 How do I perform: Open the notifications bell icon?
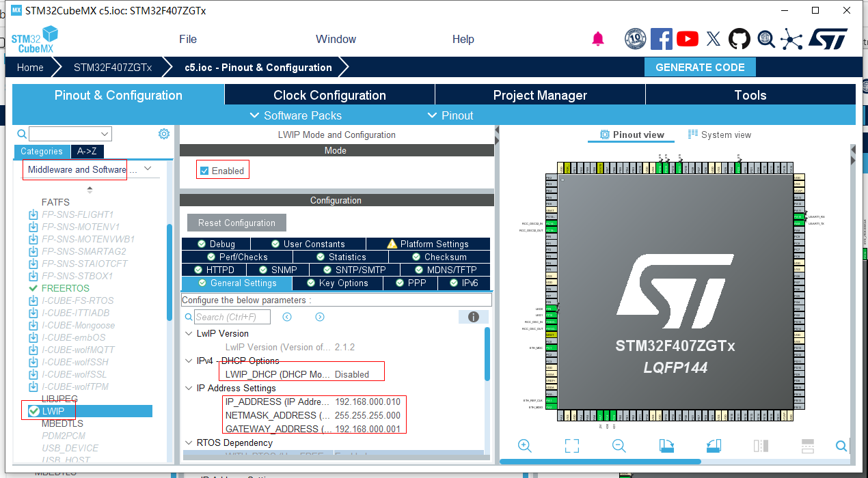coord(598,39)
